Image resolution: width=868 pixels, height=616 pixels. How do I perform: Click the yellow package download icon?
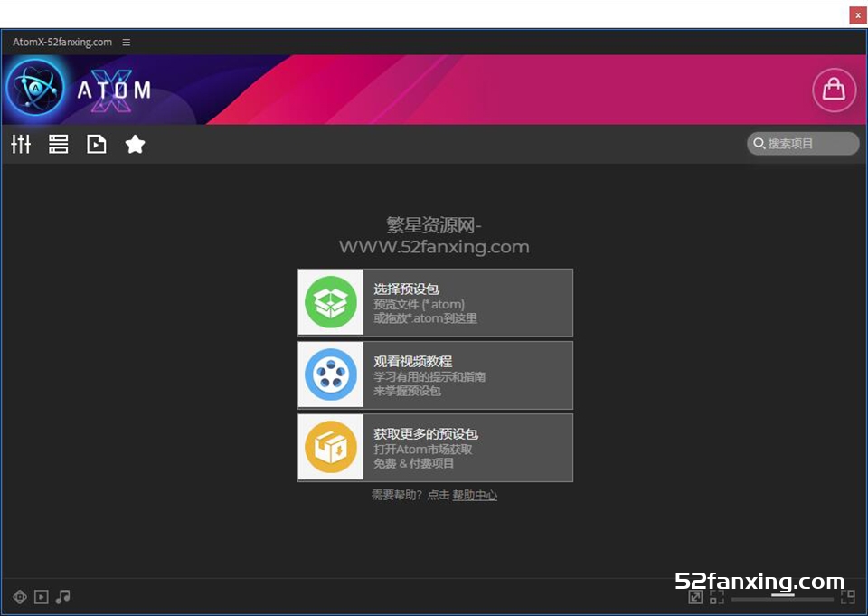click(331, 447)
